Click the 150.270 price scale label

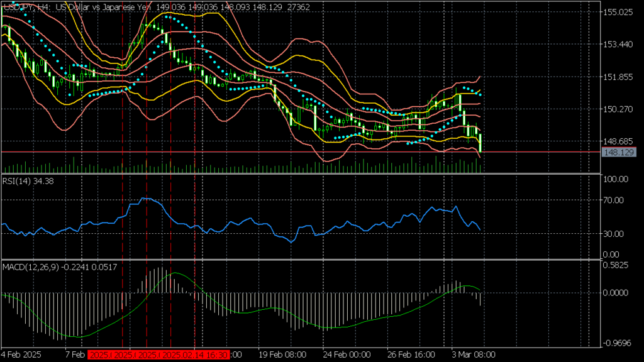618,109
